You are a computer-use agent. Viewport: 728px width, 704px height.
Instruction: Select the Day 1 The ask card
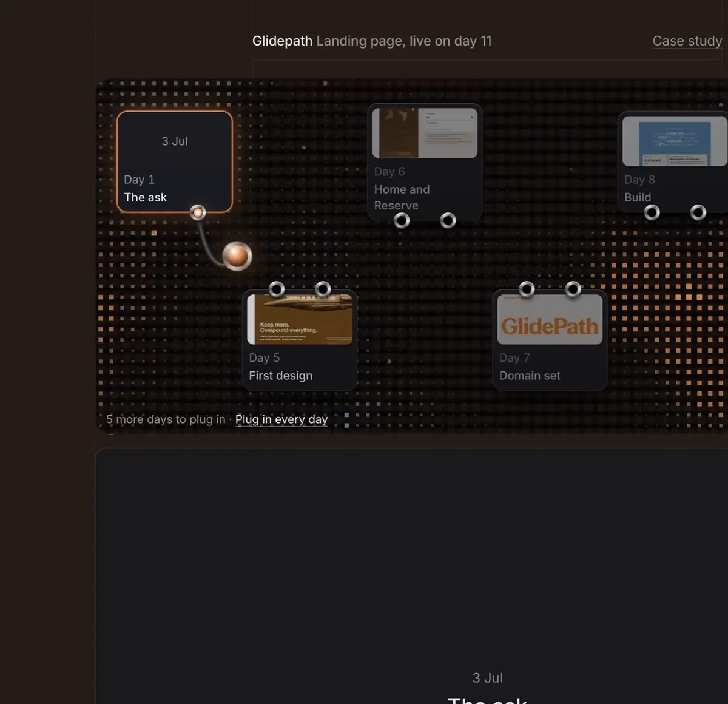pos(175,162)
